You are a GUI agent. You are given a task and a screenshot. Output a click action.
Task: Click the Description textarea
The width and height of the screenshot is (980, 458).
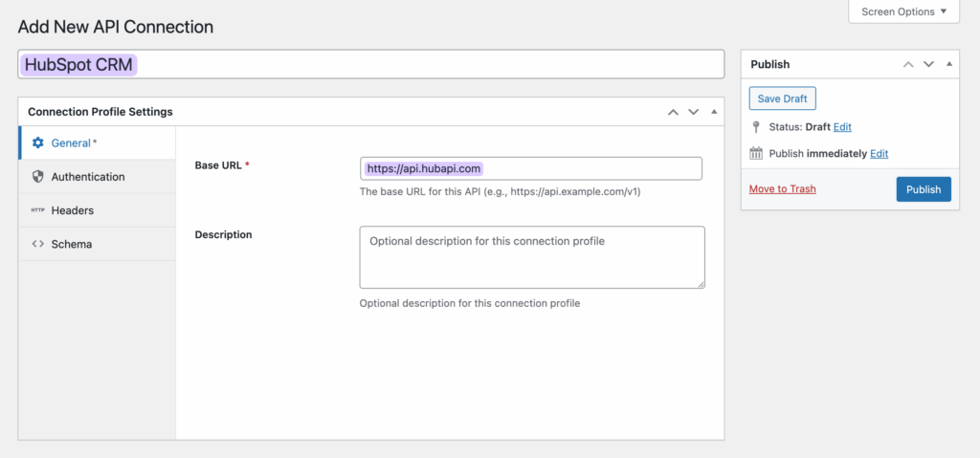[x=532, y=257]
